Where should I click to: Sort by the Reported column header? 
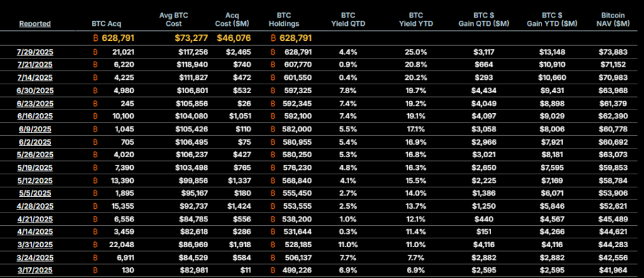pyautogui.click(x=35, y=24)
